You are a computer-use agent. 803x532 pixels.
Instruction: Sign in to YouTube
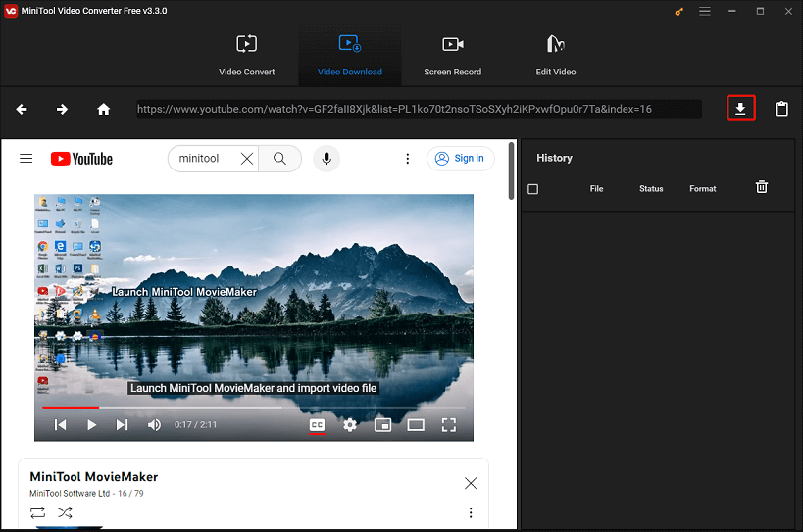pos(461,159)
